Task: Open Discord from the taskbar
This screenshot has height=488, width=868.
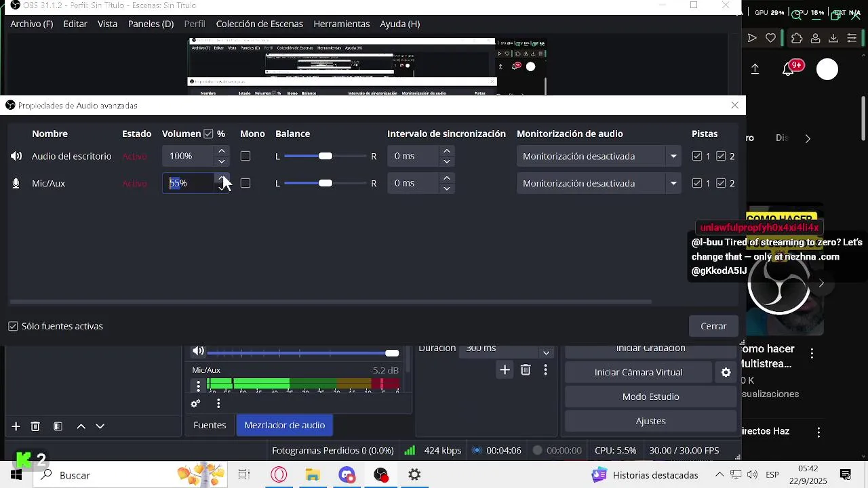Action: 347,475
